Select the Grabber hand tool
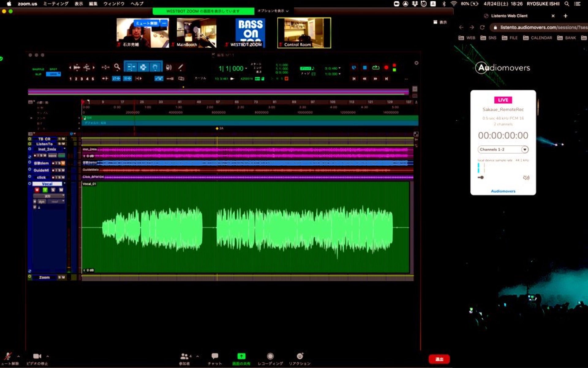This screenshot has height=368, width=588. [x=155, y=67]
